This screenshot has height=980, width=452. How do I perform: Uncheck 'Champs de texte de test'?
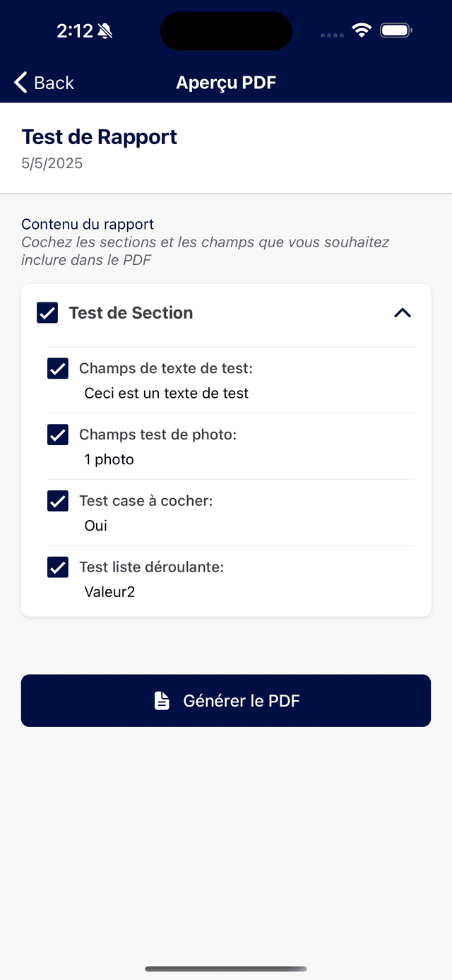(57, 368)
